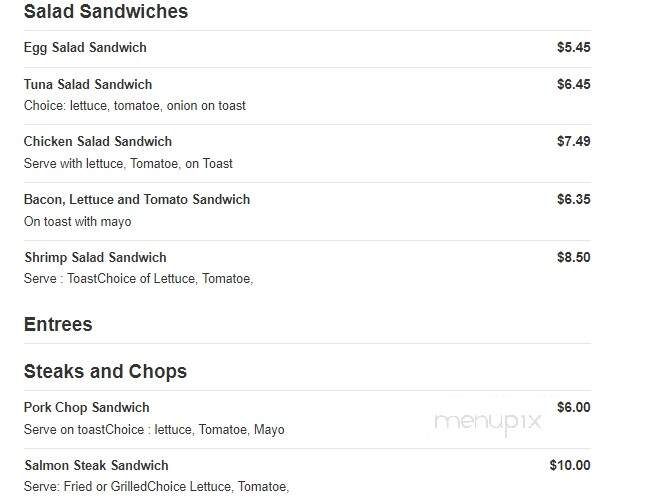The width and height of the screenshot is (667, 504).
Task: Select the Egg Salad Sandwich item
Action: tap(85, 48)
